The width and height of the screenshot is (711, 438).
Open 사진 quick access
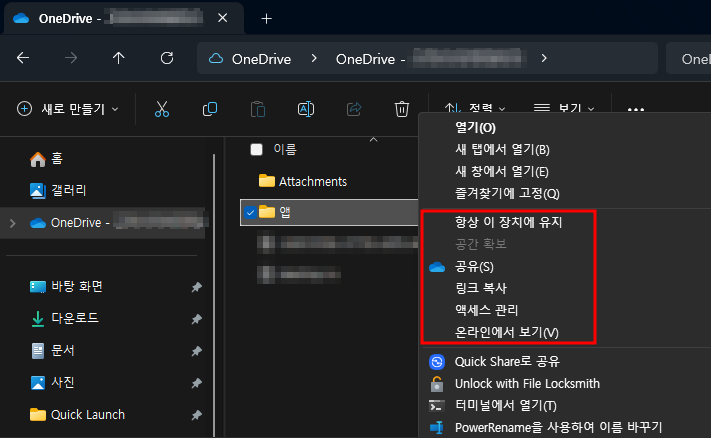(52, 383)
